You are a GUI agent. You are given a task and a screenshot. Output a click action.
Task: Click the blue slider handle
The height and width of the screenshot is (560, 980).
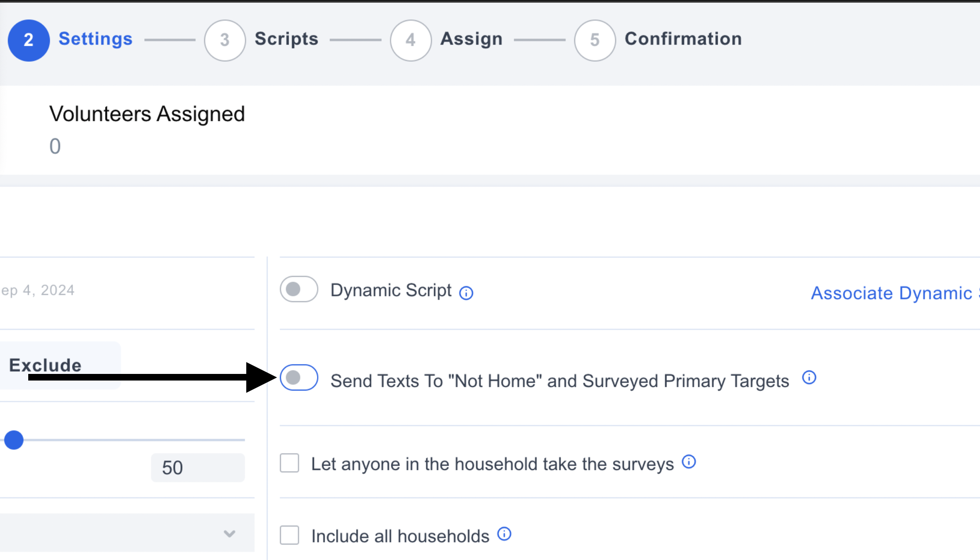tap(14, 440)
